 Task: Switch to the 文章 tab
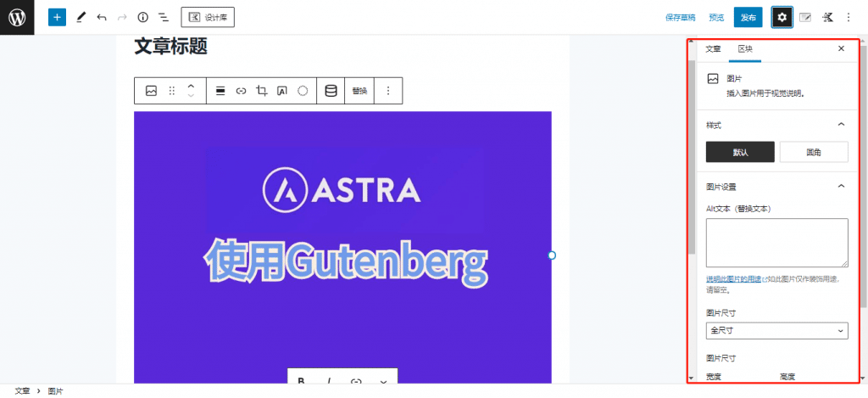click(713, 48)
